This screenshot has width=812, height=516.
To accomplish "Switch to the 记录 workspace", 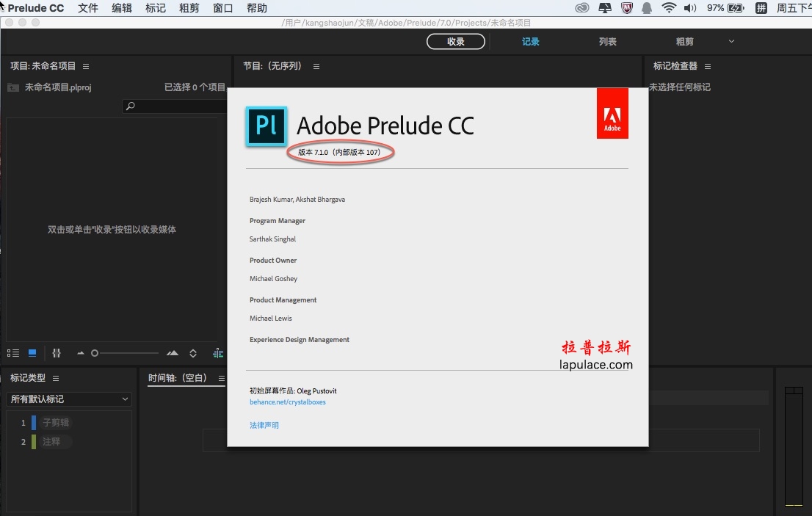I will point(530,41).
